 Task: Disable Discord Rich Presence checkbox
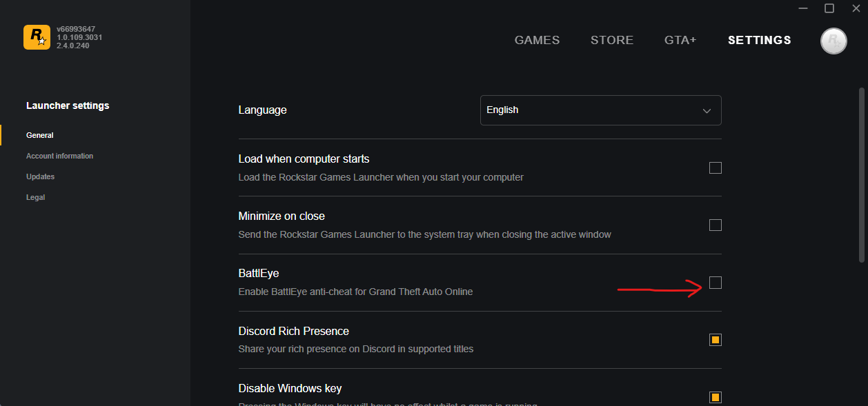click(716, 340)
